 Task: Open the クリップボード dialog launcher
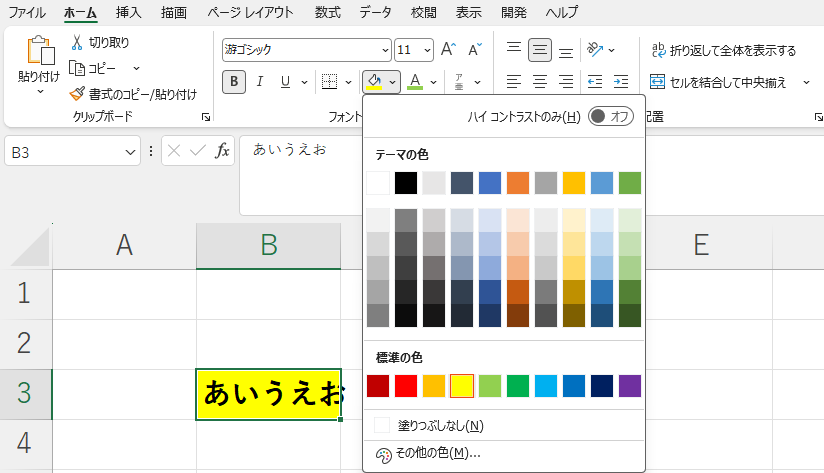(x=205, y=117)
